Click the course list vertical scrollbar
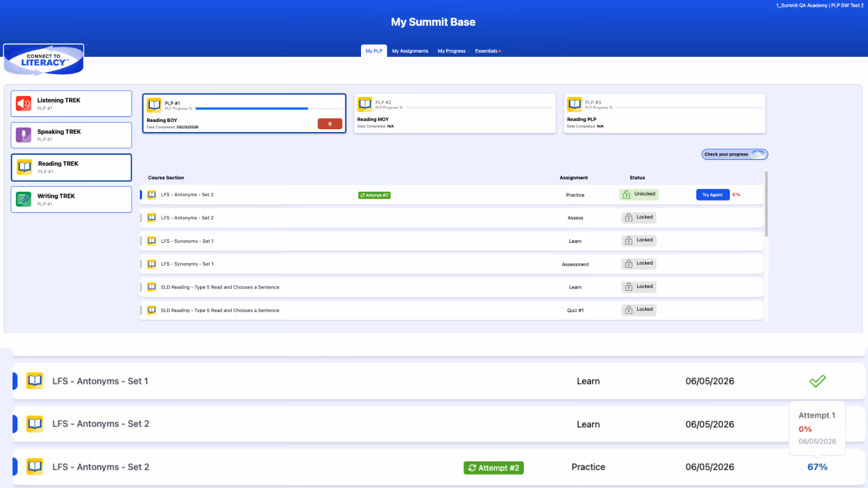This screenshot has height=488, width=868. click(x=767, y=204)
